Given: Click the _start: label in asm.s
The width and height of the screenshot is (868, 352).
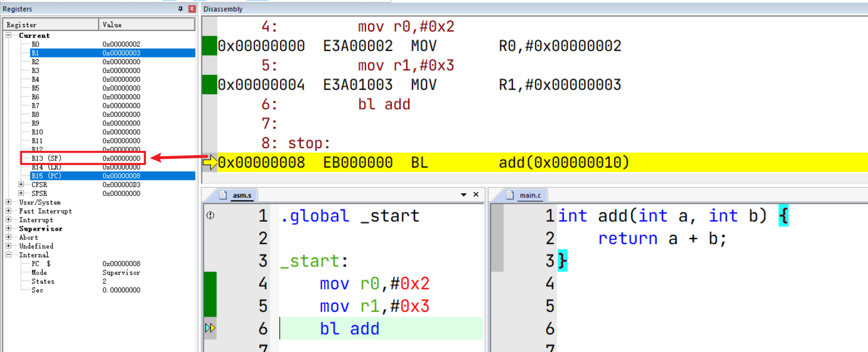Looking at the screenshot, I should click(314, 261).
